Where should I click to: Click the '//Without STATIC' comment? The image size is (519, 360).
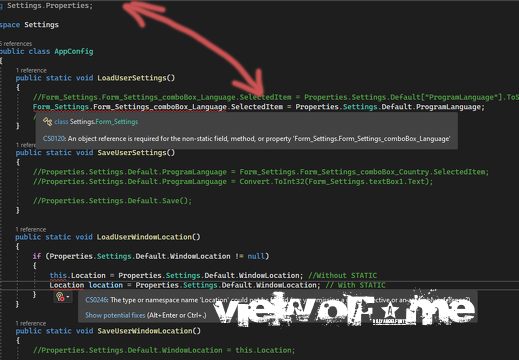click(343, 275)
